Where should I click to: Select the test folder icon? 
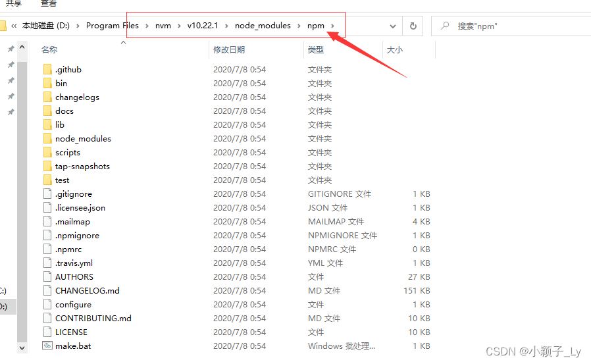pyautogui.click(x=47, y=180)
